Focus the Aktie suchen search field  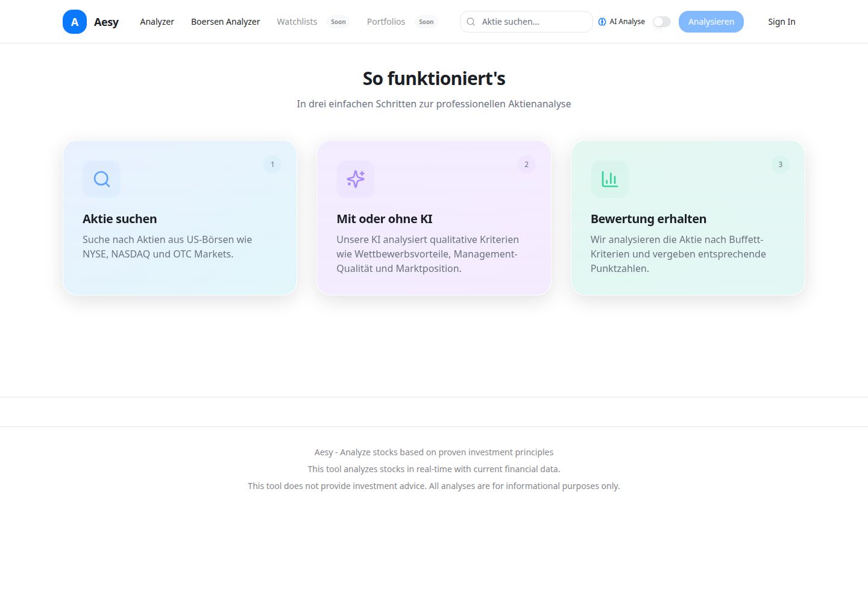coord(526,22)
